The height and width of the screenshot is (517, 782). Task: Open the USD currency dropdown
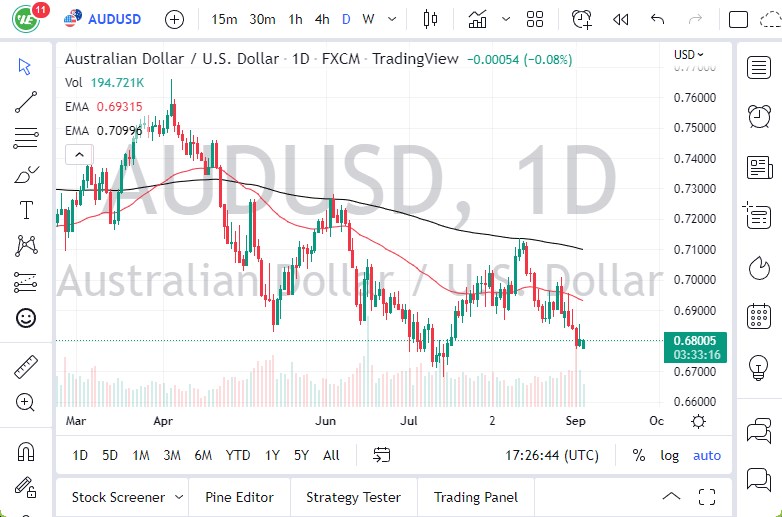pos(689,55)
